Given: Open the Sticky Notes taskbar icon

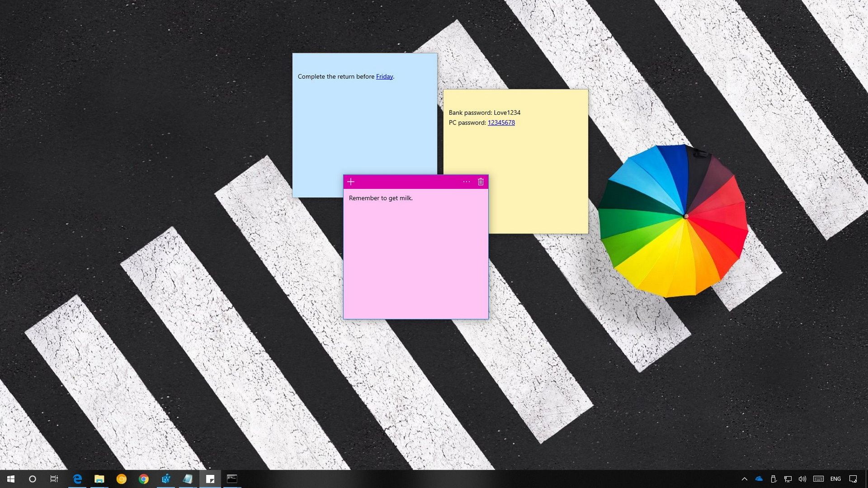Looking at the screenshot, I should [210, 479].
